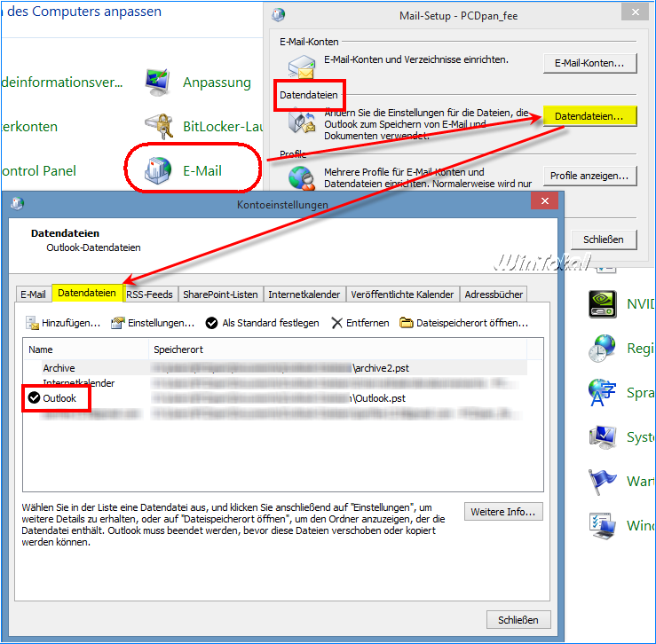Click the Anpassung monitor icon
The image size is (656, 644).
click(157, 82)
